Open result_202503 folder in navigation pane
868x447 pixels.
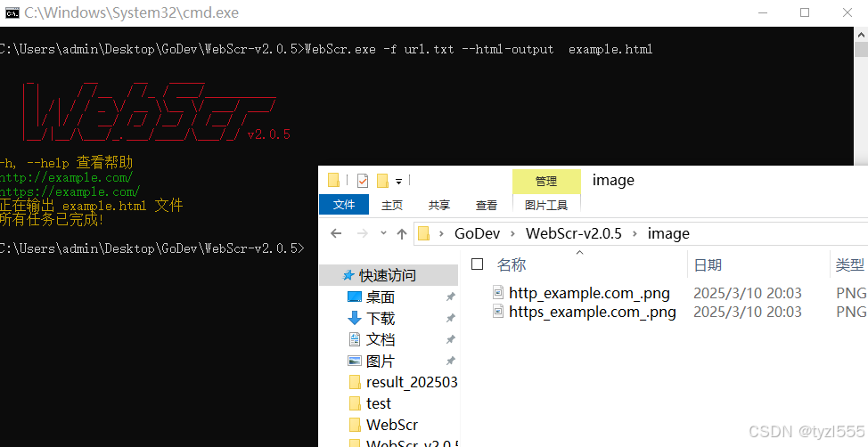[x=412, y=382]
